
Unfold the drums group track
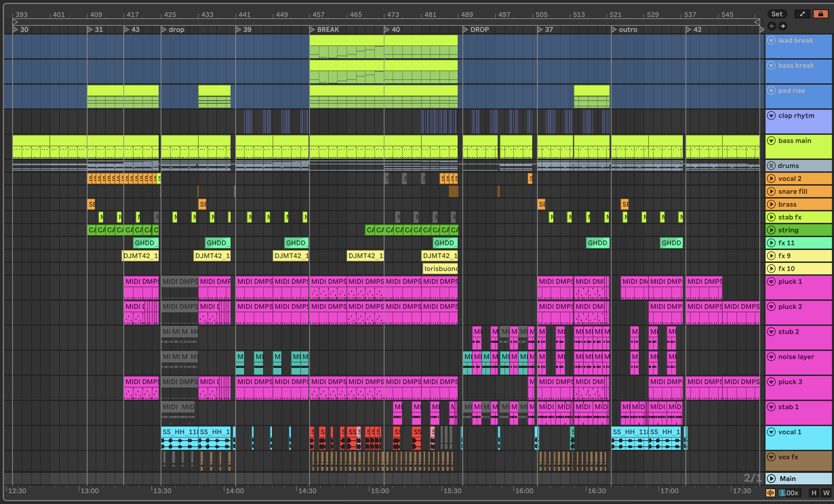[771, 166]
